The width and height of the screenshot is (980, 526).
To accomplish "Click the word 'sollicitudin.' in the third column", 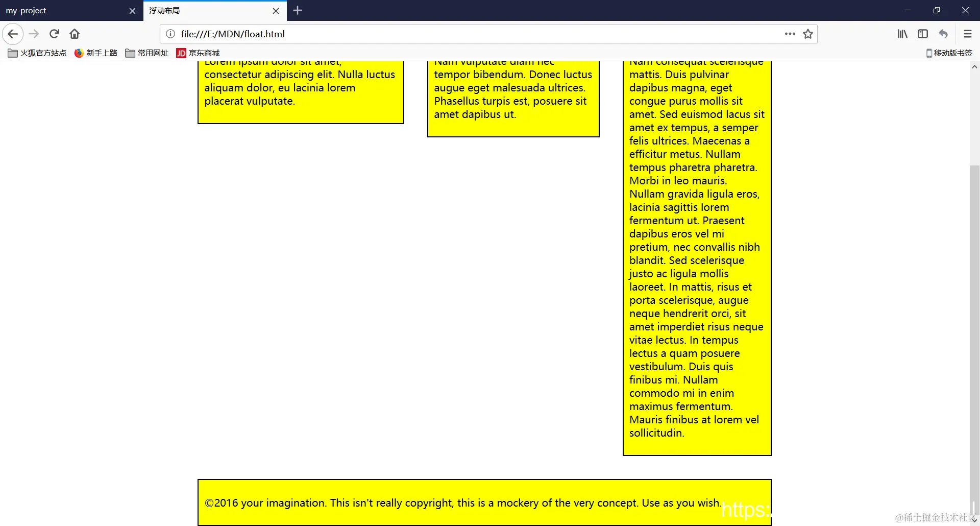I will click(x=657, y=433).
